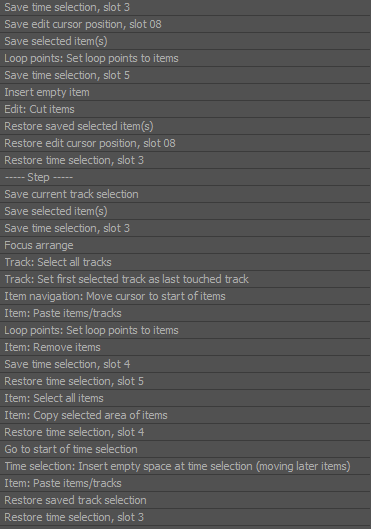371x529 pixels.
Task: Click "Item: Remove items" in the list
Action: pos(185,347)
